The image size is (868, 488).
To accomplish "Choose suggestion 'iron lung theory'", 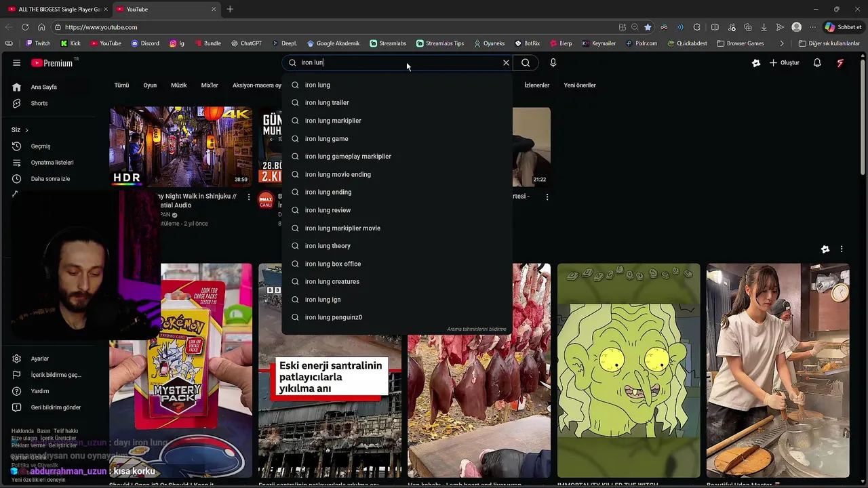I will tap(397, 246).
